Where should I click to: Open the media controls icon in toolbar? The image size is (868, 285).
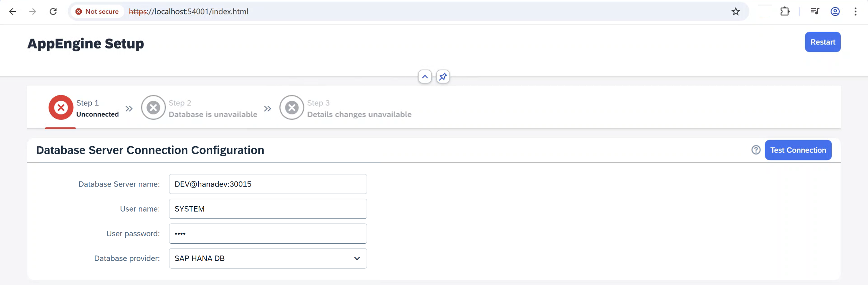(x=815, y=11)
